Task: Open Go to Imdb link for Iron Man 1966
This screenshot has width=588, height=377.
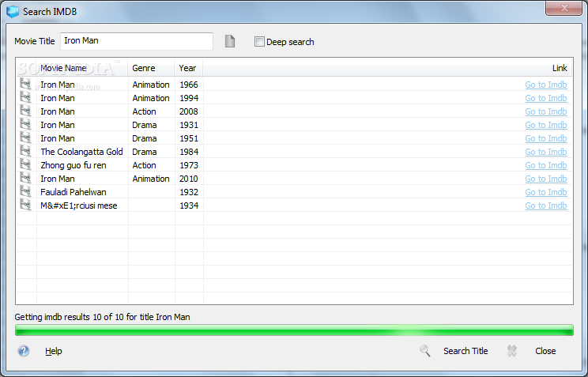Action: pyautogui.click(x=546, y=85)
